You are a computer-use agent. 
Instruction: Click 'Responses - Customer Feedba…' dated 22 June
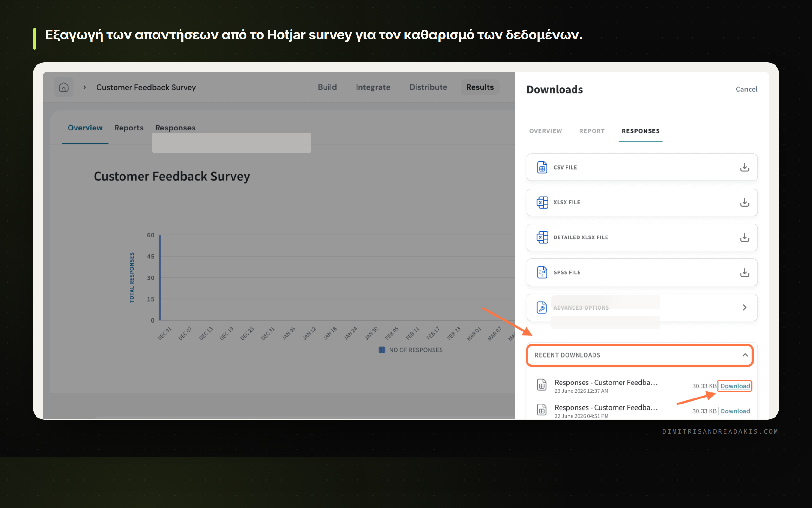pyautogui.click(x=606, y=407)
